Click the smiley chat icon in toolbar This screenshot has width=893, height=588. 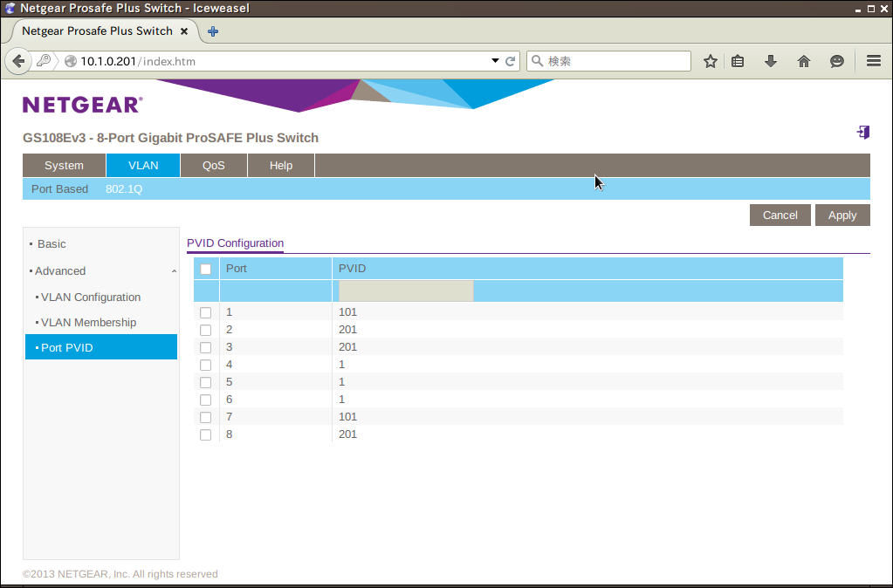[836, 61]
